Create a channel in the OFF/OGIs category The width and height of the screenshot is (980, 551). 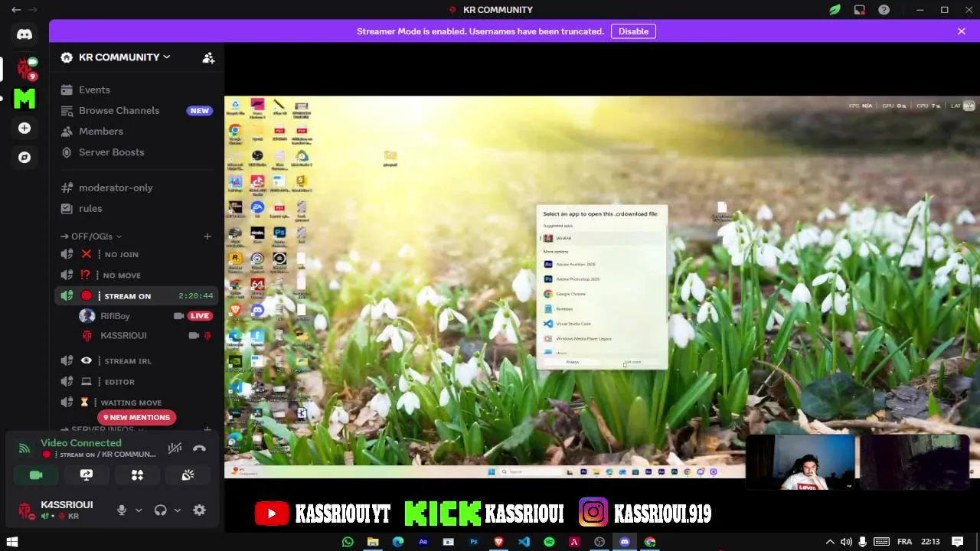coord(207,236)
